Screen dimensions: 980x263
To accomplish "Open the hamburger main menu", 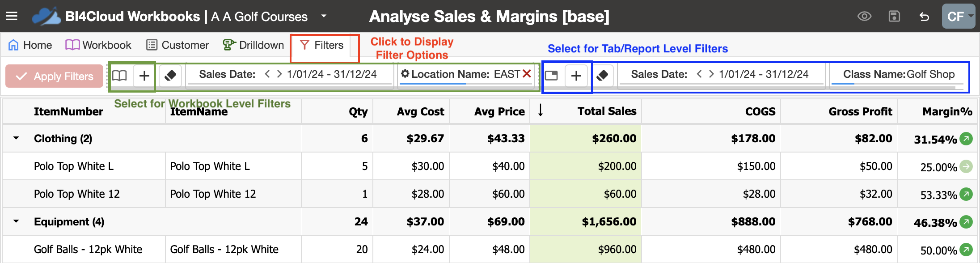I will click(x=12, y=17).
